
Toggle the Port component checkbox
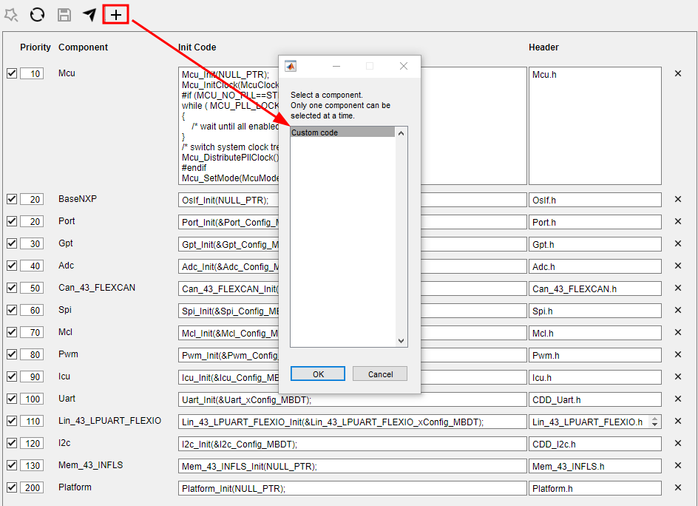pos(12,221)
